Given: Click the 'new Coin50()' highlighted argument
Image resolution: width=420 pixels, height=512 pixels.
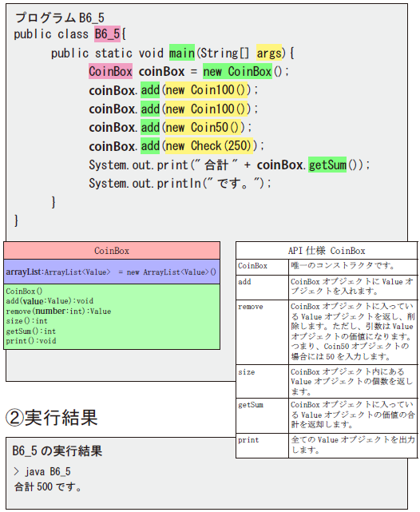Looking at the screenshot, I should 204,127.
